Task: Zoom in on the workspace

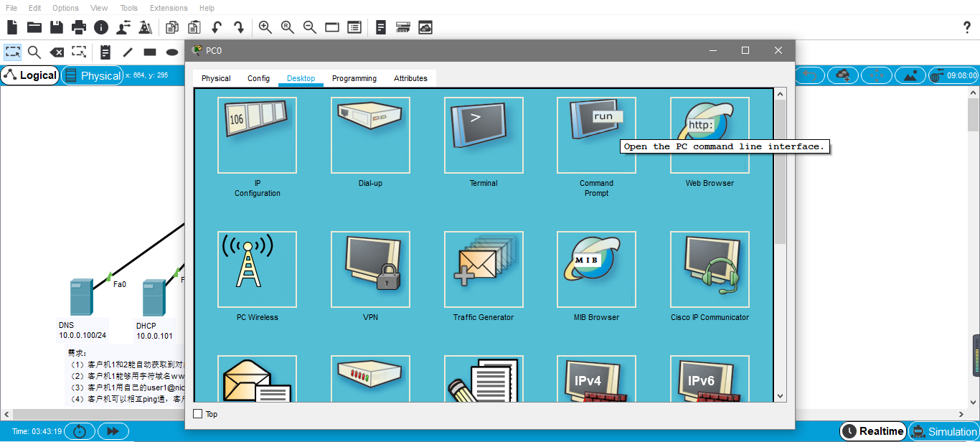Action: (x=265, y=27)
